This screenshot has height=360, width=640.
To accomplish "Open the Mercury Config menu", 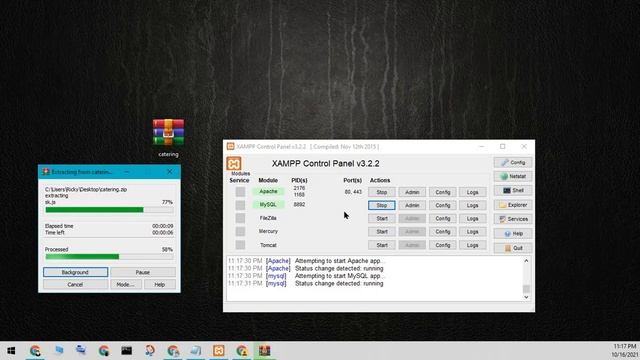I will (x=442, y=232).
